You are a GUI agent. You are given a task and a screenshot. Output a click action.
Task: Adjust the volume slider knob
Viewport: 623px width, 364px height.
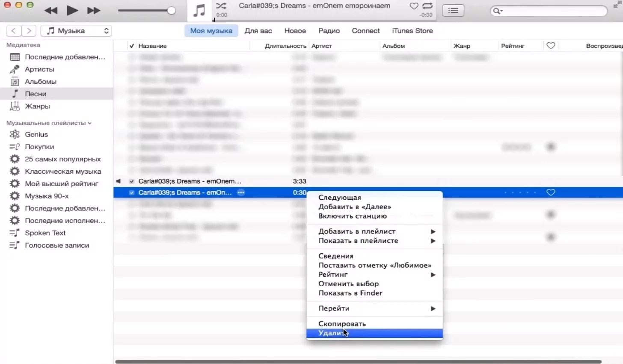tap(171, 11)
